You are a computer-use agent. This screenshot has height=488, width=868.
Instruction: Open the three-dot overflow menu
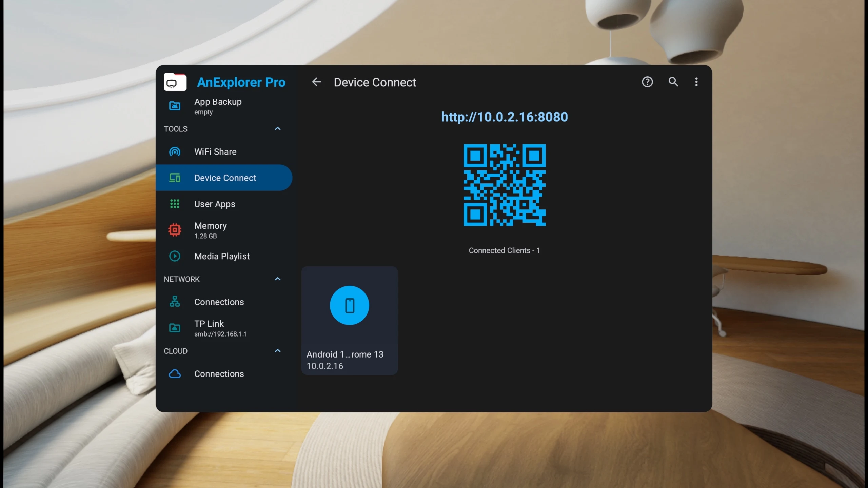pyautogui.click(x=696, y=82)
